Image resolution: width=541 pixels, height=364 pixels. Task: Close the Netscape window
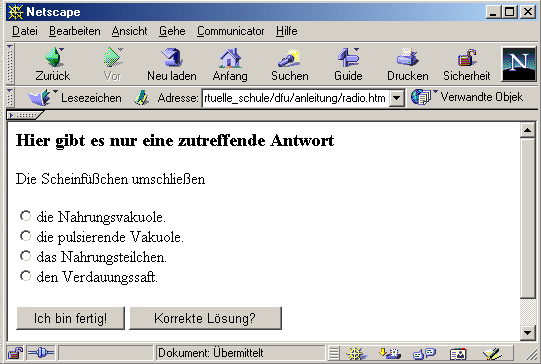point(528,12)
